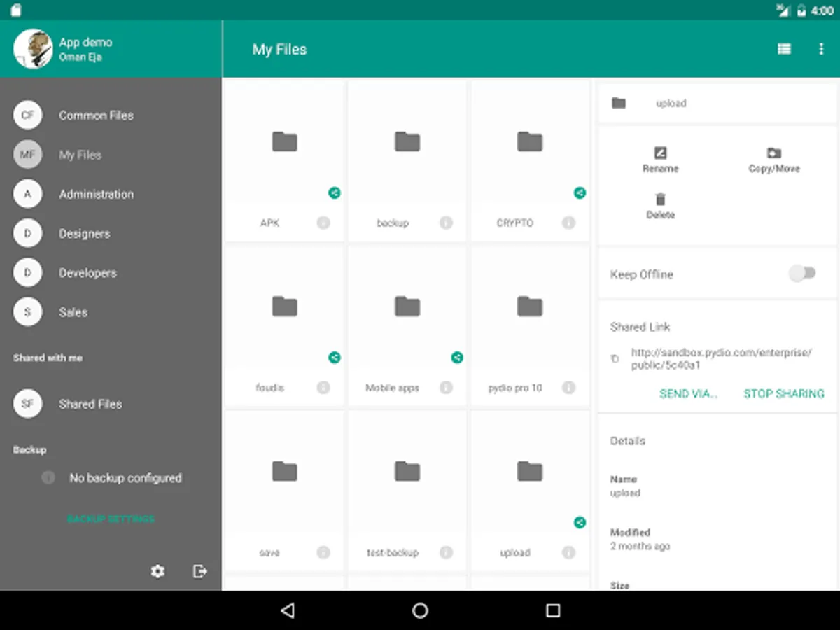Screen dimensions: 840x630
Task: Open the foudis folder thumbnail
Action: tap(284, 307)
